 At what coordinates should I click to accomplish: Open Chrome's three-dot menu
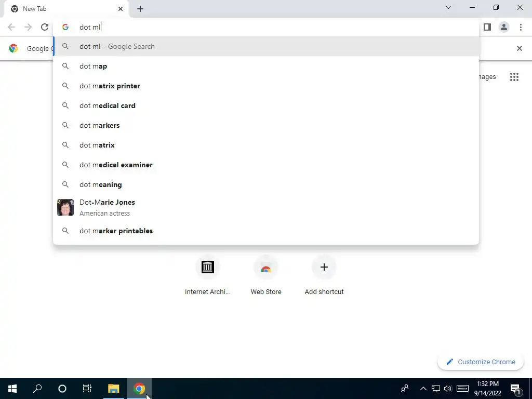[521, 27]
